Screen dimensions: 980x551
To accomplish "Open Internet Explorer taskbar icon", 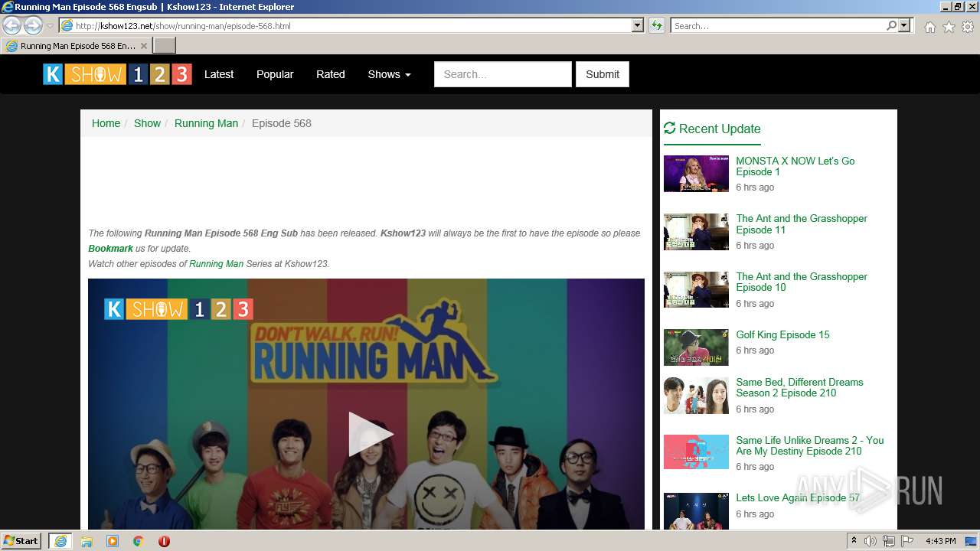I will 60,541.
